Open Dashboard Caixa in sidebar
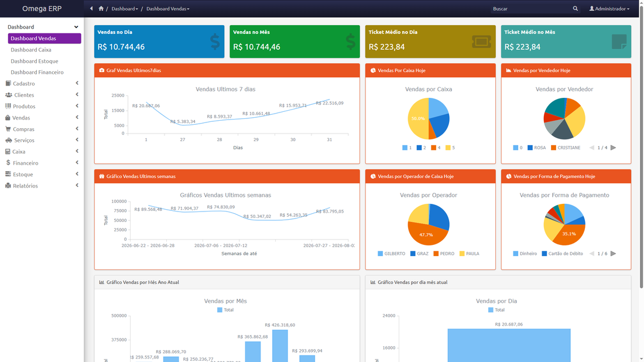The width and height of the screenshot is (644, 362). click(x=31, y=50)
